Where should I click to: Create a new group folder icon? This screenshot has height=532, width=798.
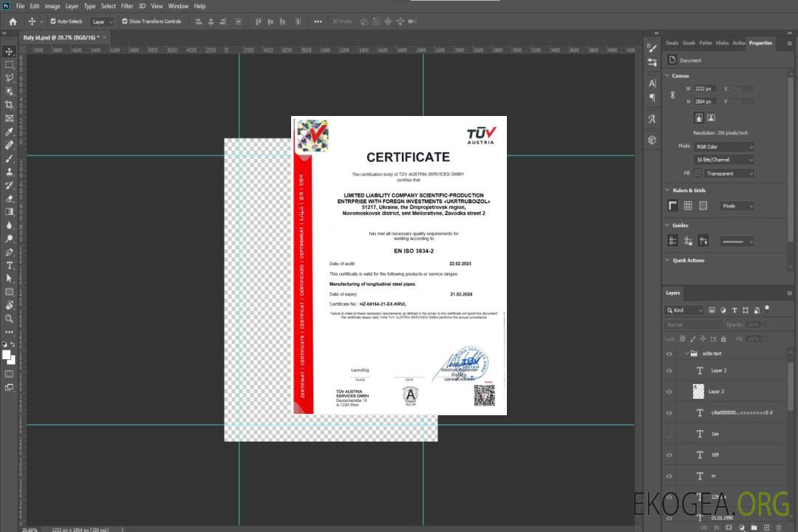point(754,528)
